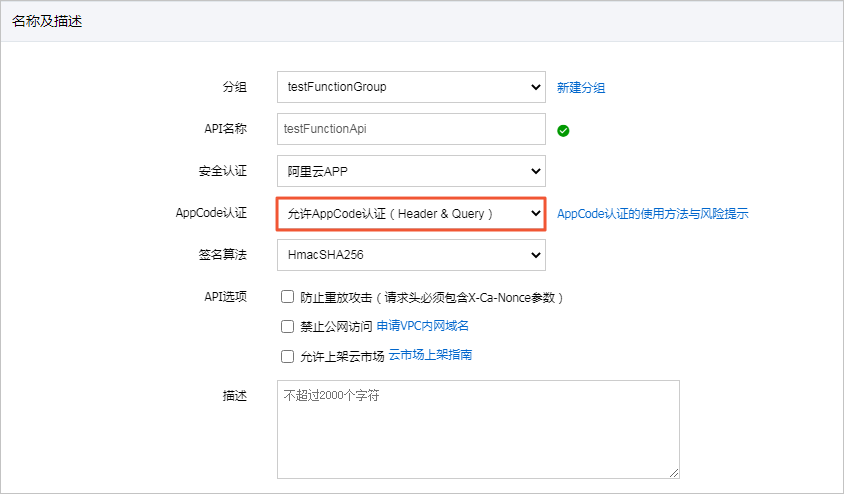The image size is (844, 494).
Task: Click the 安全认证 field label
Action: 223,171
